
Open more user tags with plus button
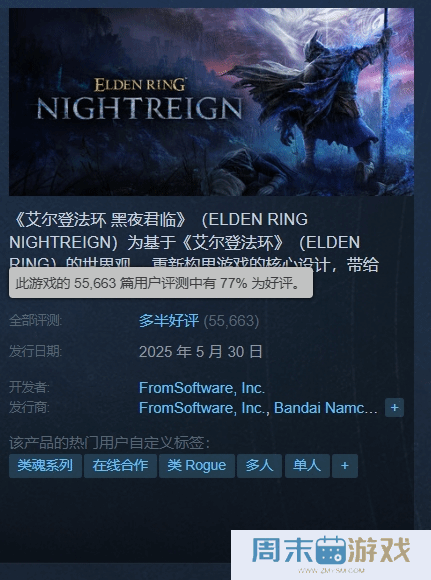345,466
